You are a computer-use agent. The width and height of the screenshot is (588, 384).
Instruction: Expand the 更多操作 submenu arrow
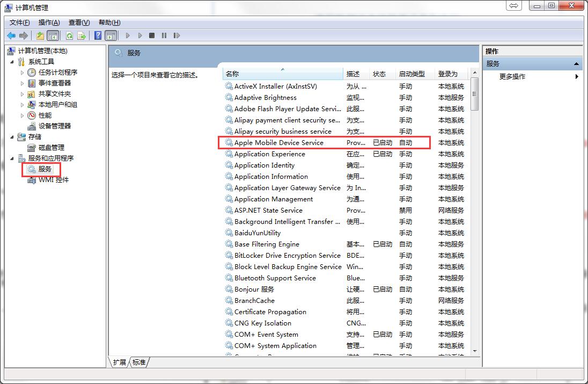578,76
